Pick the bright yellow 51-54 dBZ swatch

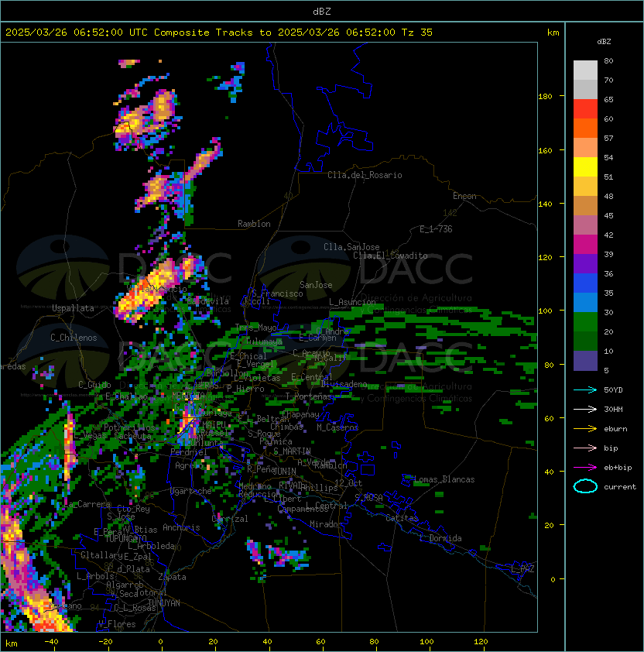[585, 166]
